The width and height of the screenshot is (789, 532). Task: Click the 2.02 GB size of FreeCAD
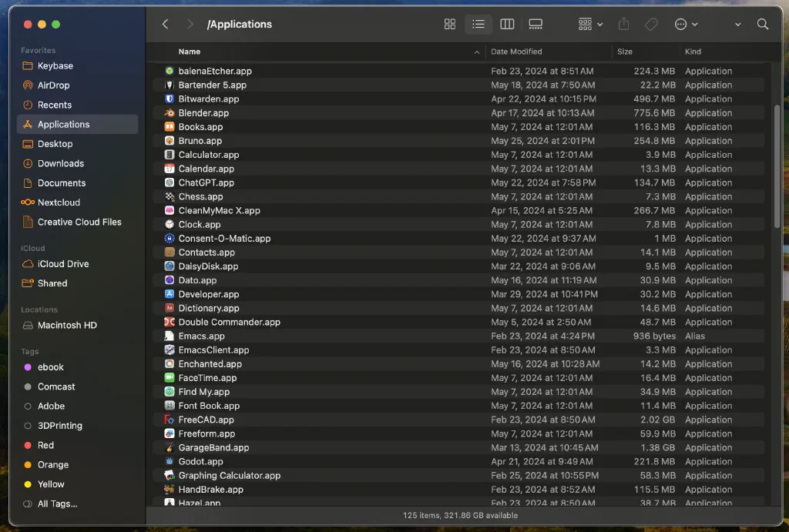[658, 420]
